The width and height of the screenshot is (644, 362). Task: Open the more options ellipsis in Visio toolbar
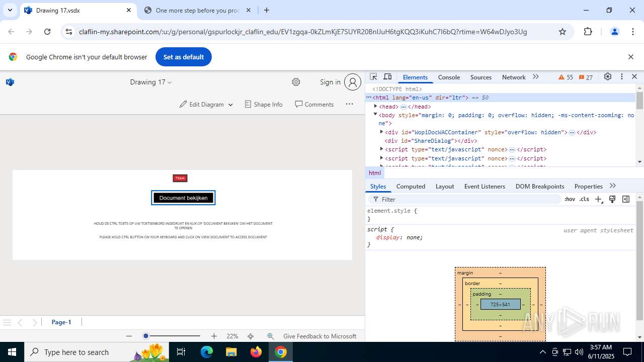pos(350,104)
